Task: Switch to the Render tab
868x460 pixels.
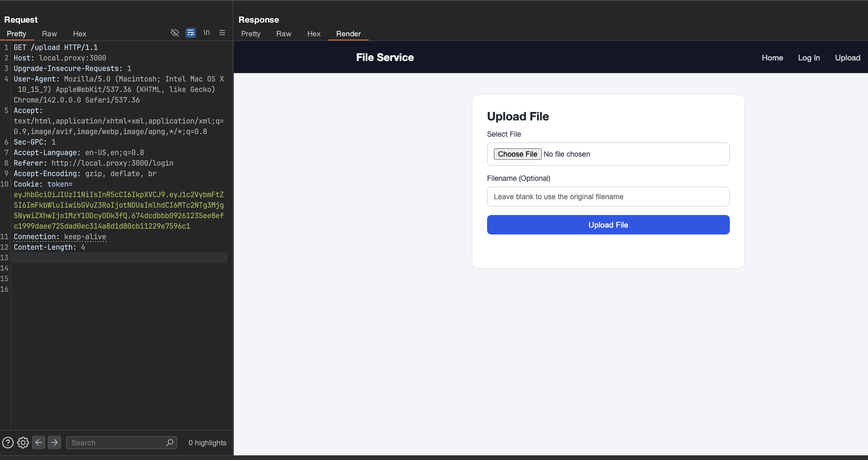Action: pyautogui.click(x=348, y=33)
